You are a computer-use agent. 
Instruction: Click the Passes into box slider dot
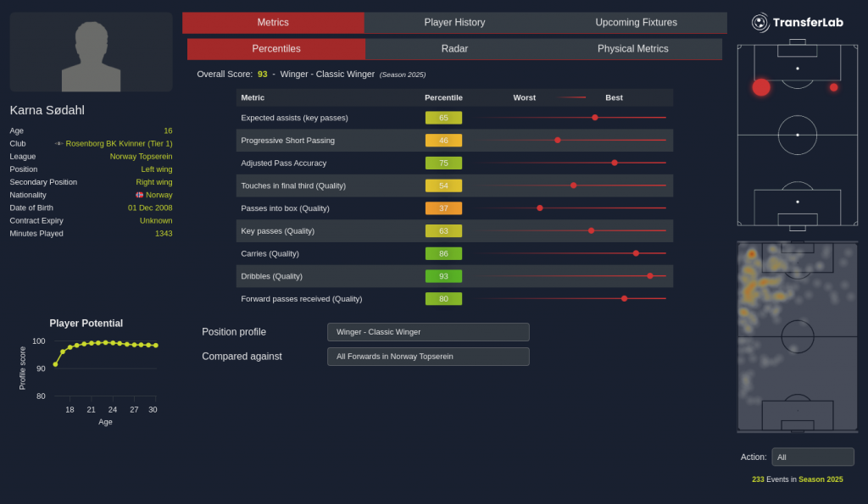pos(540,208)
